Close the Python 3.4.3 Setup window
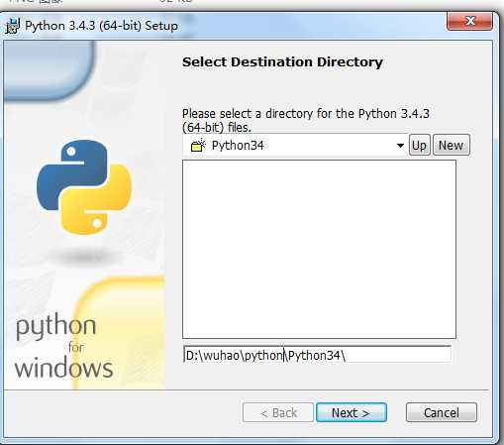 pos(469,21)
